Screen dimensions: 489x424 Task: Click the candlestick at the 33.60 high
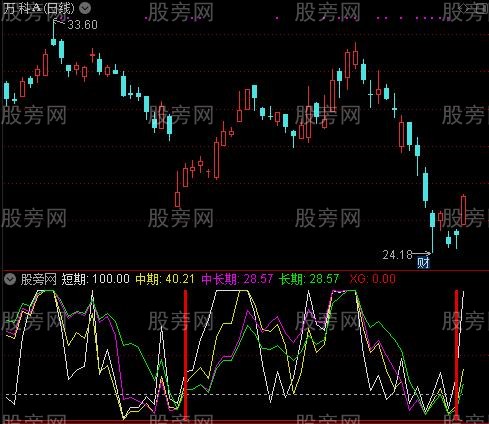tap(53, 33)
